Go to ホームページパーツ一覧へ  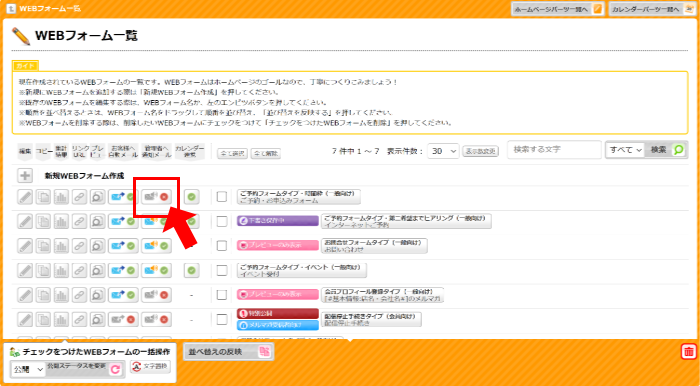pyautogui.click(x=558, y=9)
